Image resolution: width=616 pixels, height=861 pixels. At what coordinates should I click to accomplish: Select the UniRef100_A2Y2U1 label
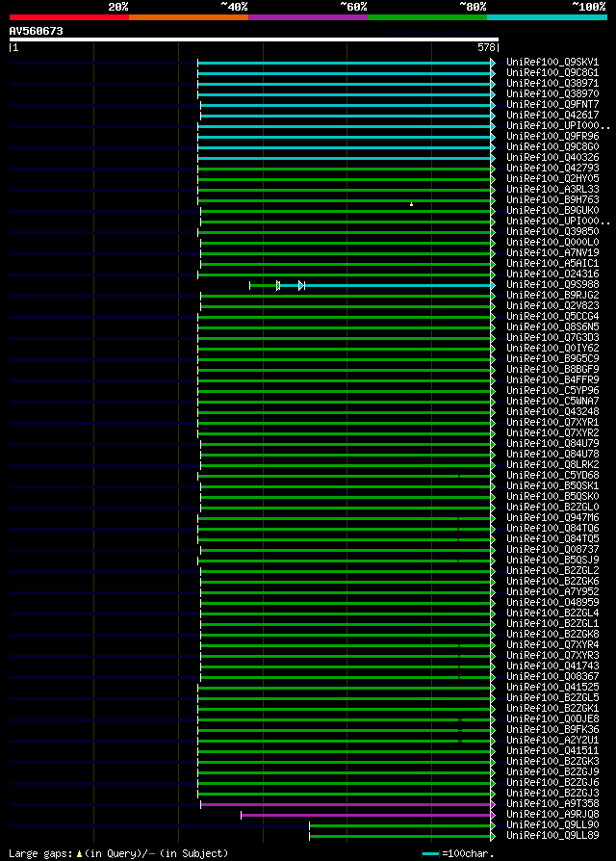pyautogui.click(x=552, y=741)
